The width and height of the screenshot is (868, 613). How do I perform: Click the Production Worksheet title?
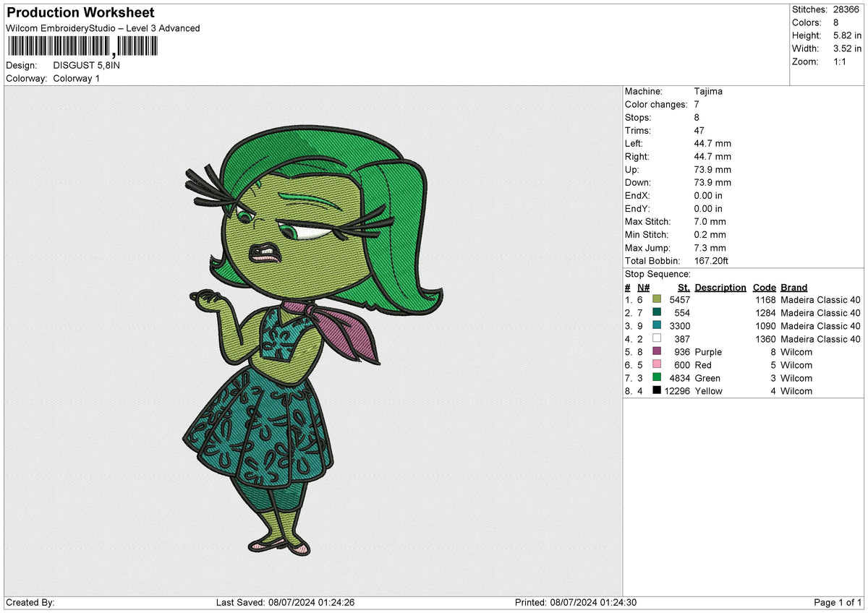(x=80, y=13)
